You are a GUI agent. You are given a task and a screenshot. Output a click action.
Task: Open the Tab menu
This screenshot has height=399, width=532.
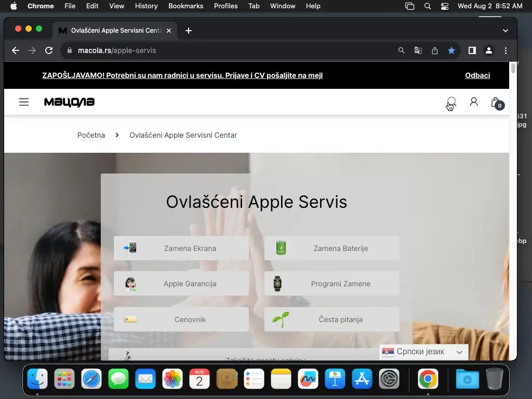[x=254, y=6]
